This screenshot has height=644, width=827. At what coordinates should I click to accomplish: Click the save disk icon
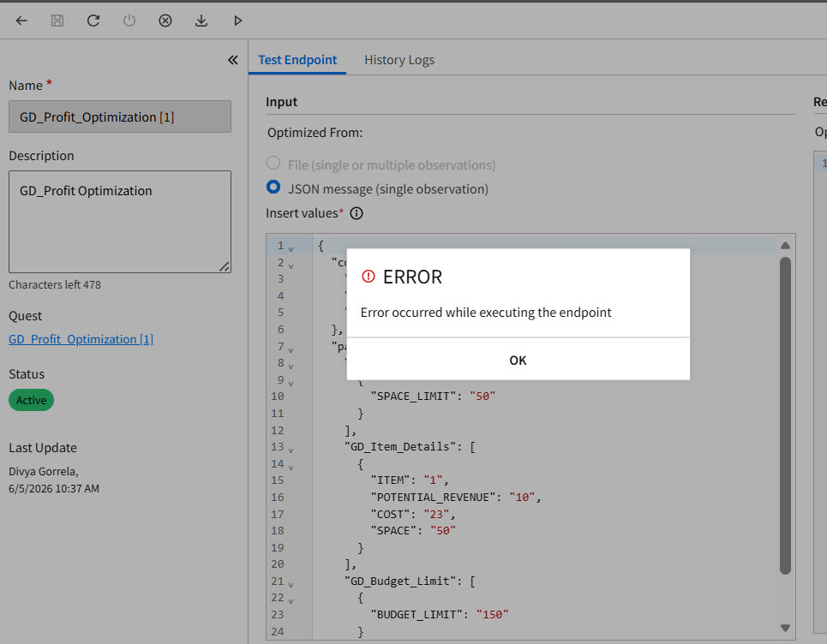point(57,21)
